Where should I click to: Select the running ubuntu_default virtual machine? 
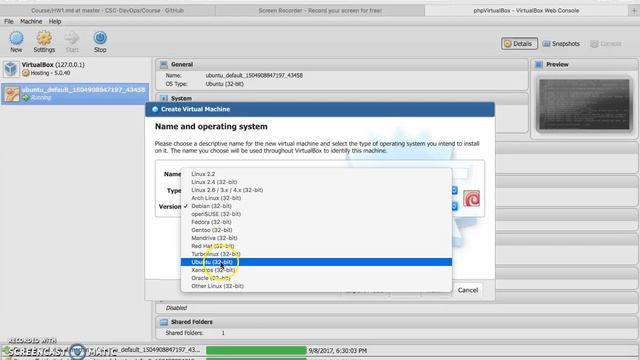pos(76,93)
